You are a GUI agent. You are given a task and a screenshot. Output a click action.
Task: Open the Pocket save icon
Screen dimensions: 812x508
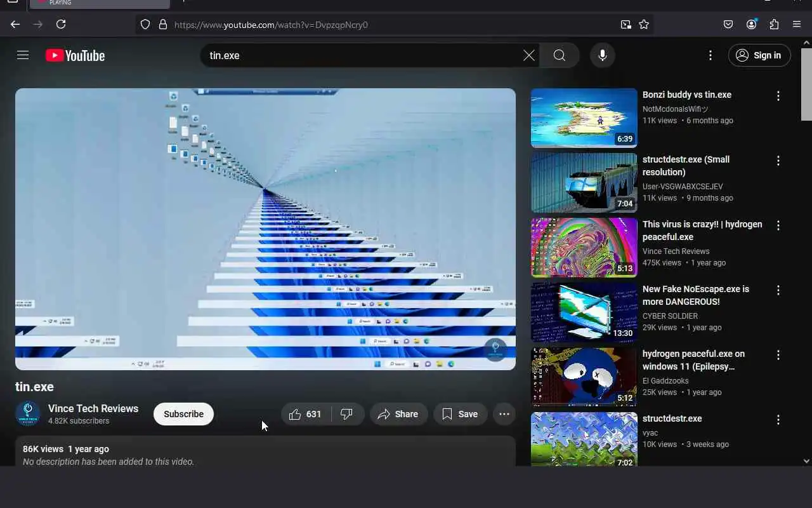728,24
